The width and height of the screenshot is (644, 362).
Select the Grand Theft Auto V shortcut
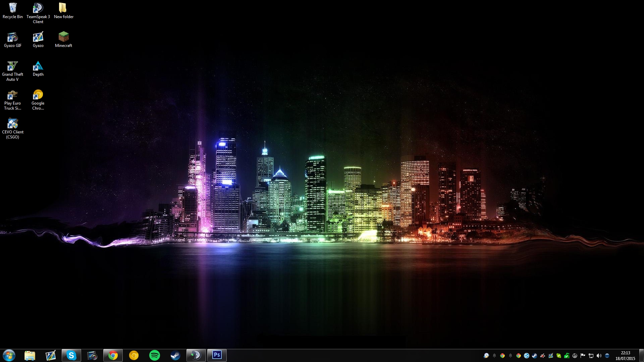coord(13,71)
